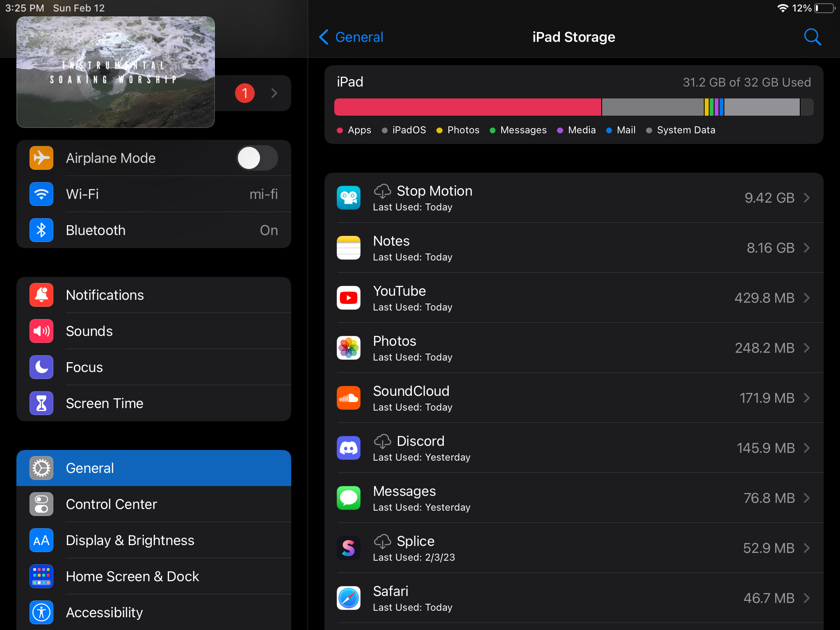
Task: Tap the 8.16 GB Notes size
Action: [x=771, y=248]
